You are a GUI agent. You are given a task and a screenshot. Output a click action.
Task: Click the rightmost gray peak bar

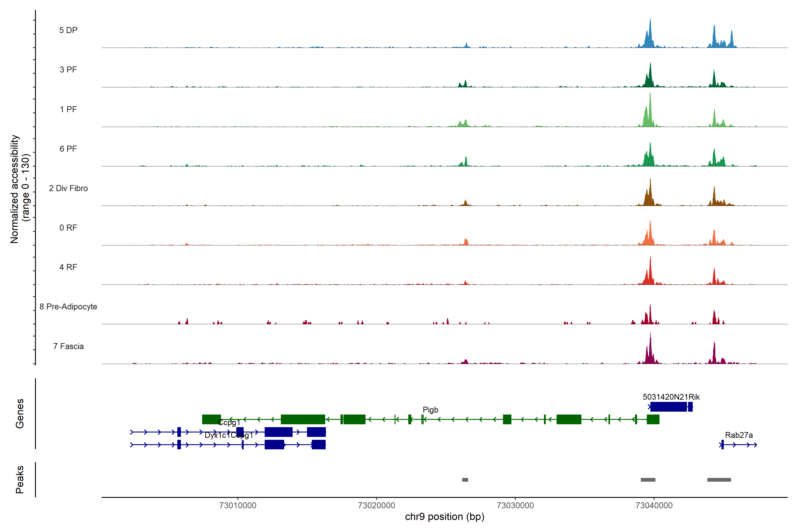[719, 480]
